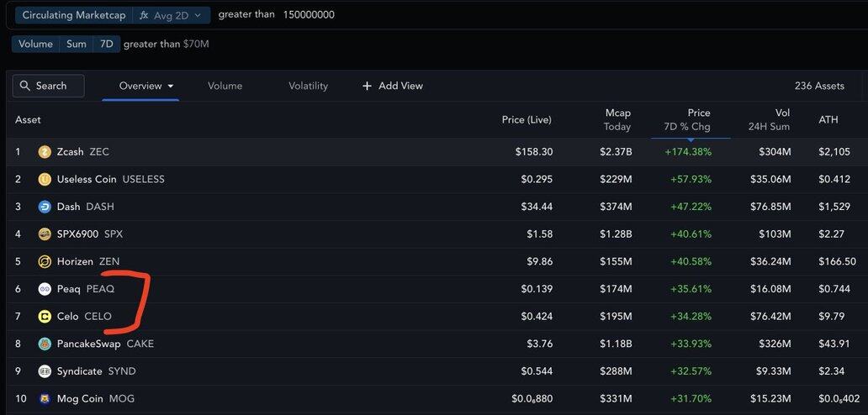Expand the Overview view dropdown arrow
The width and height of the screenshot is (868, 415).
tap(171, 86)
